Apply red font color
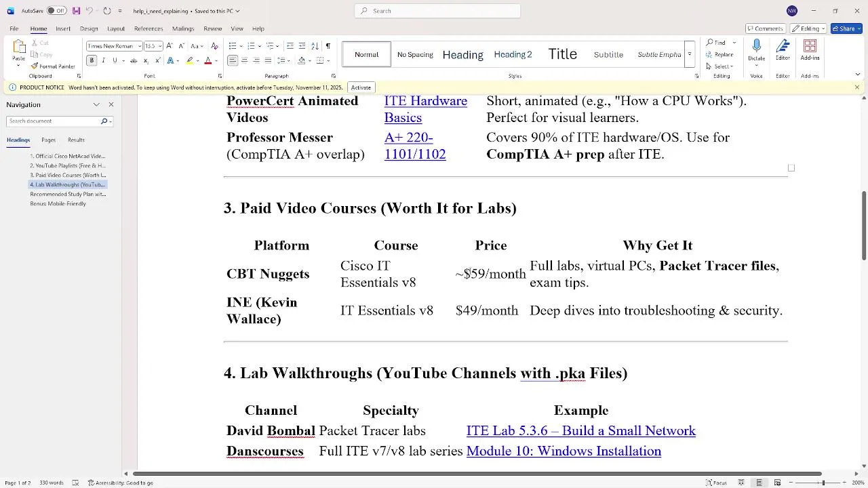Image resolution: width=868 pixels, height=488 pixels. 208,60
